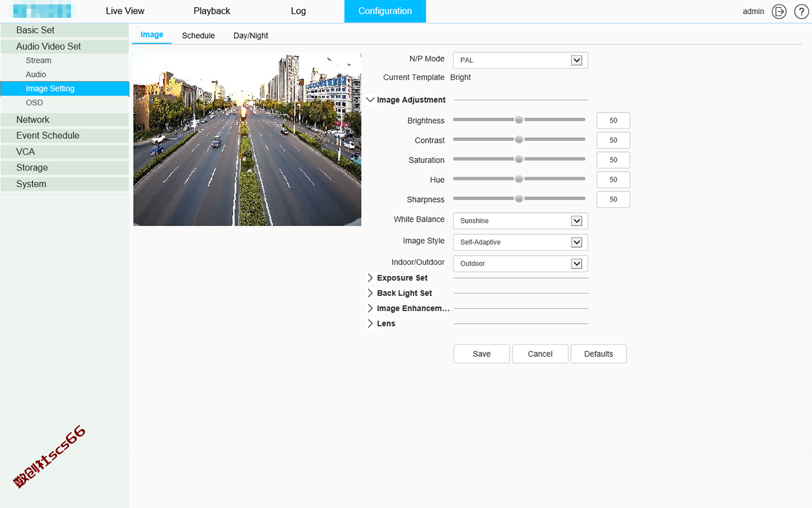812x508 pixels.
Task: Open the White Balance dropdown
Action: [520, 221]
